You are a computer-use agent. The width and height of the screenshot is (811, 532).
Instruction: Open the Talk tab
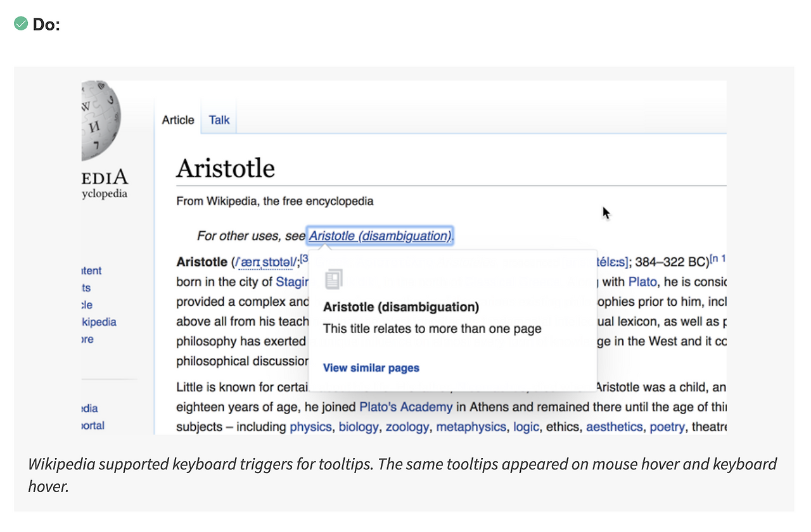coord(219,120)
